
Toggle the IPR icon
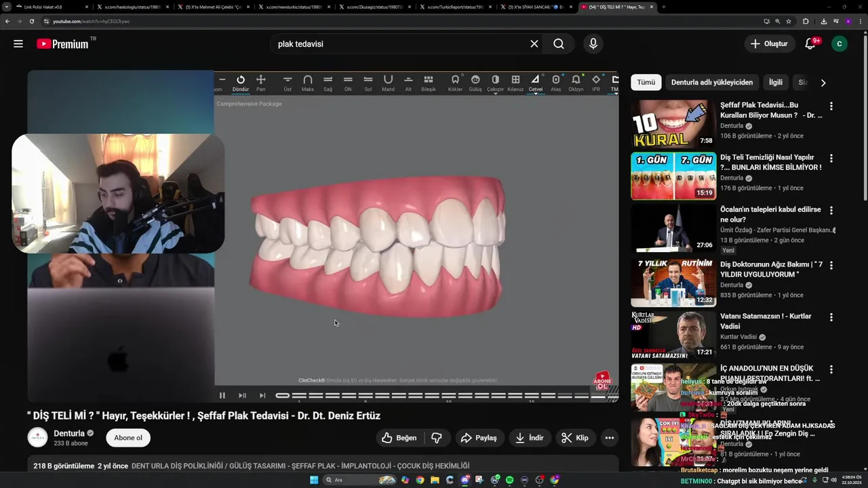(596, 83)
